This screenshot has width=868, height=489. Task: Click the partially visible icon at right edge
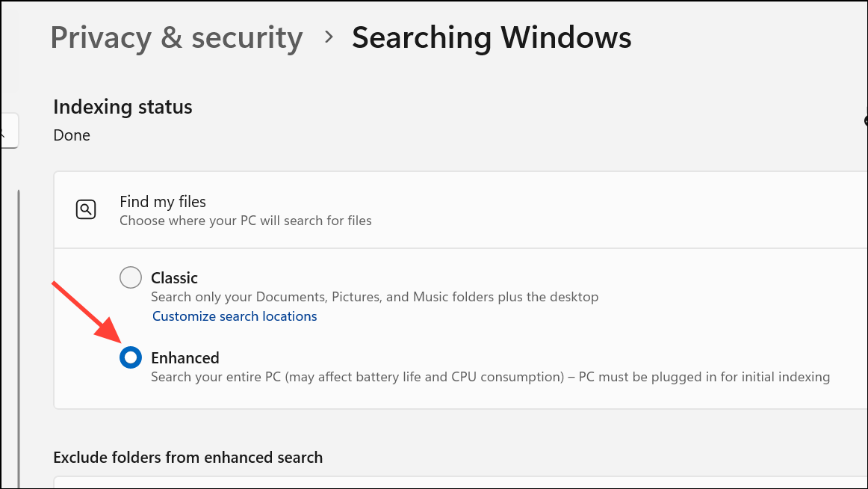[x=865, y=120]
